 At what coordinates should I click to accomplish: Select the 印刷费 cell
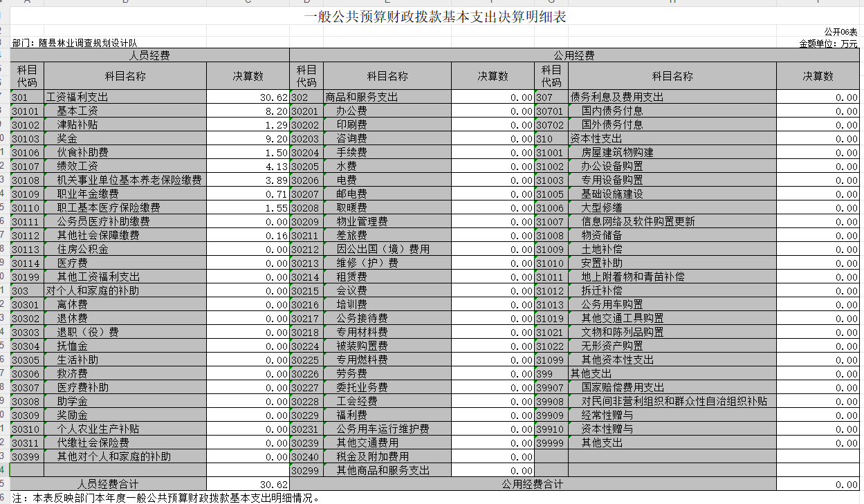(387, 124)
